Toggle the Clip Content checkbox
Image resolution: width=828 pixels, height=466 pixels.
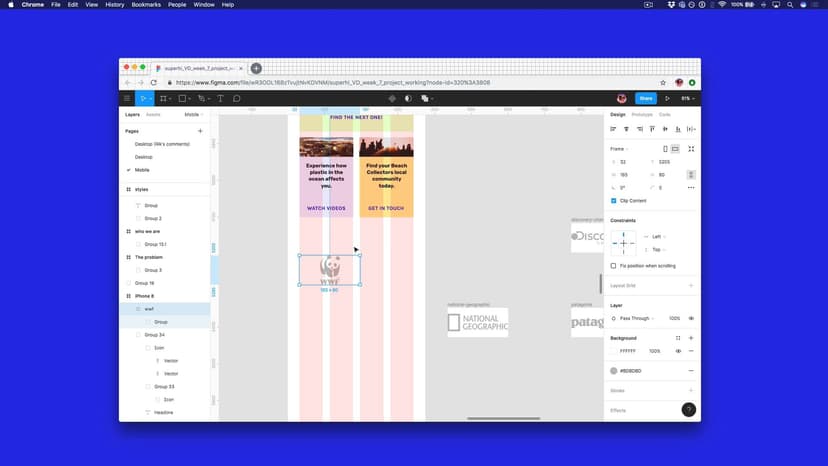point(614,200)
